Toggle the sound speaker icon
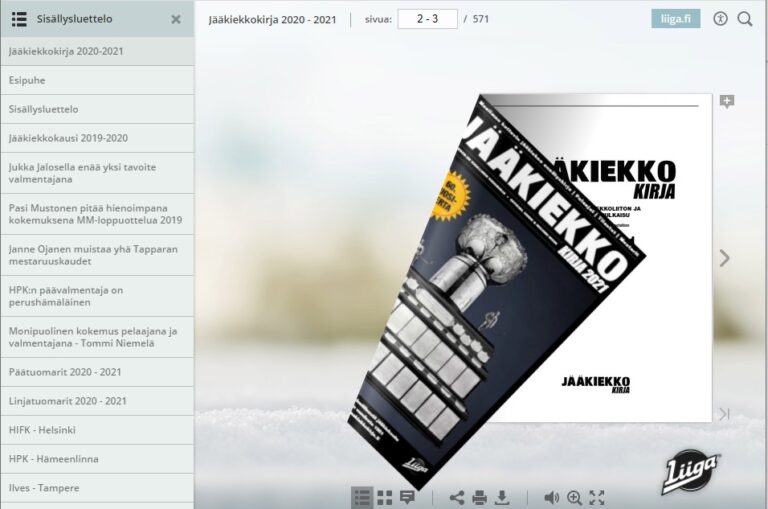The width and height of the screenshot is (768, 509). tap(551, 498)
